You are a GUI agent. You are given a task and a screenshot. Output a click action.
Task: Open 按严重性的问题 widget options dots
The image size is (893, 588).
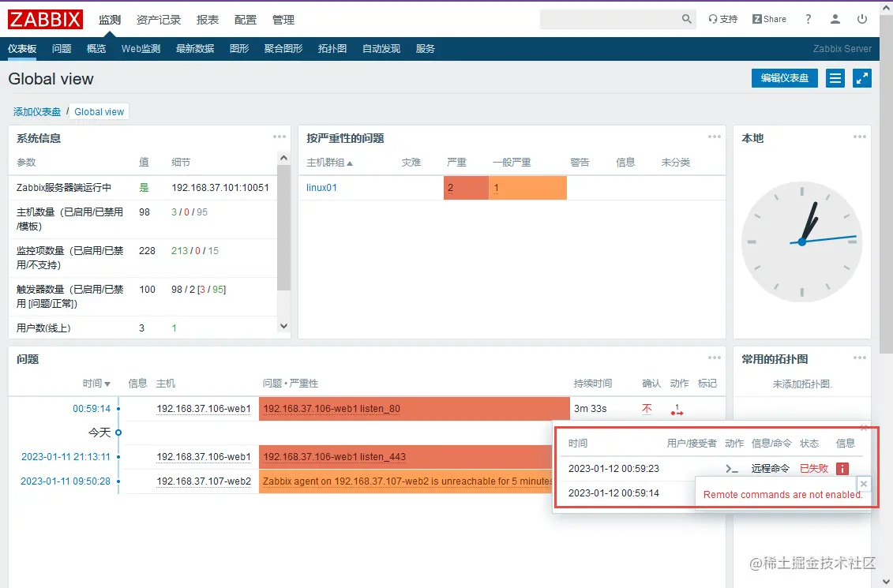click(x=715, y=137)
